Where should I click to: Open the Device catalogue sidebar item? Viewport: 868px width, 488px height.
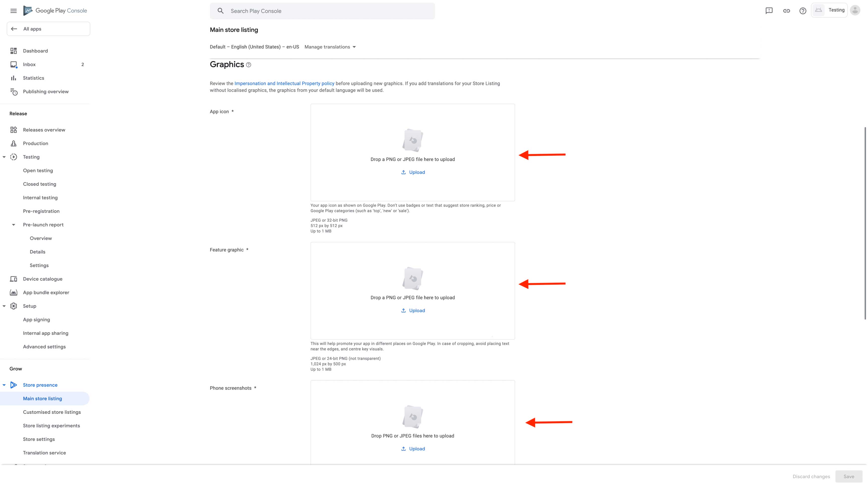pos(42,279)
